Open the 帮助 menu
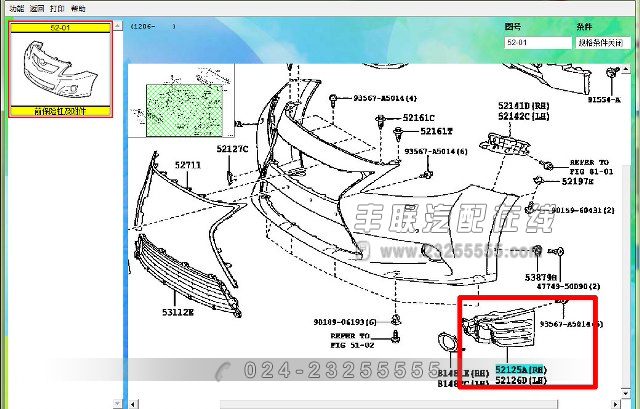The height and width of the screenshot is (409, 640). coord(78,8)
